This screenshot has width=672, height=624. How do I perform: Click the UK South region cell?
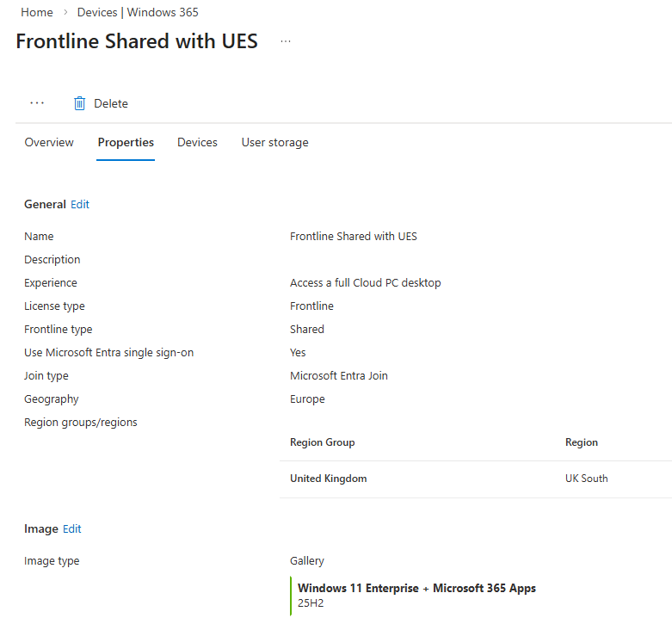pyautogui.click(x=587, y=479)
